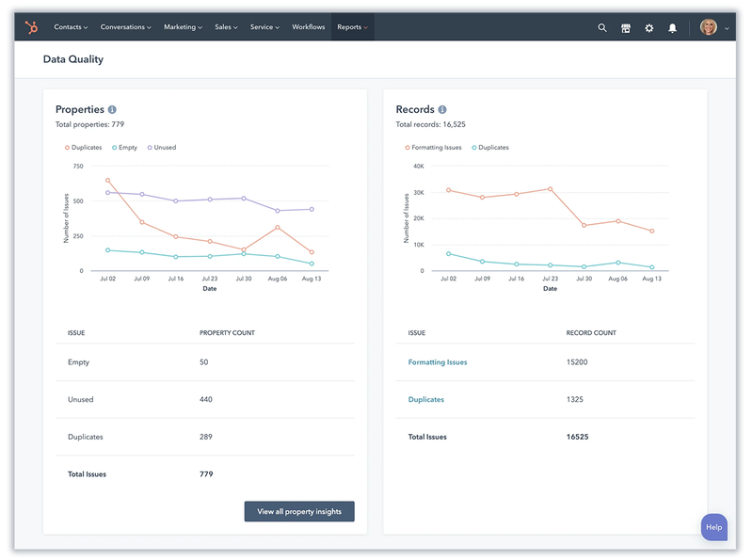The width and height of the screenshot is (753, 560).
Task: Click Aug 06 Duplicates peak in Properties chart
Action: point(278,227)
